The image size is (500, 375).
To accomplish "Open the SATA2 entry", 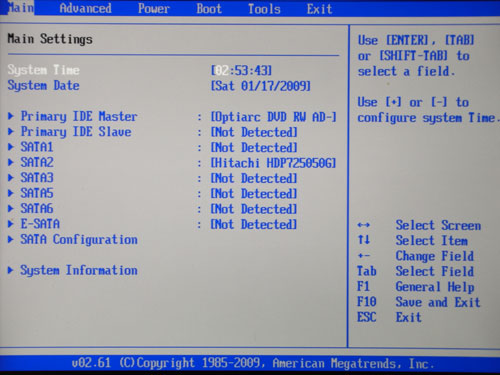I will coord(37,162).
